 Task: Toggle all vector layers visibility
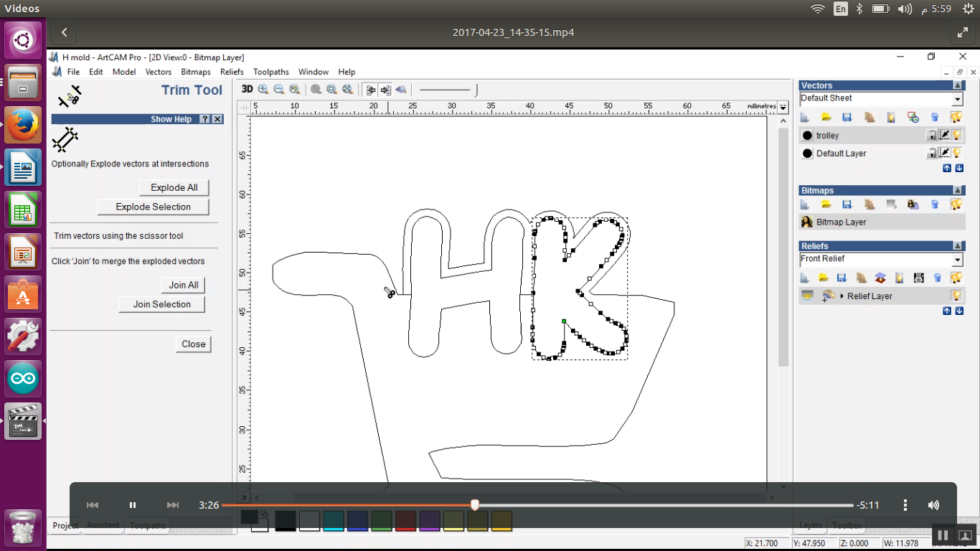point(956,117)
